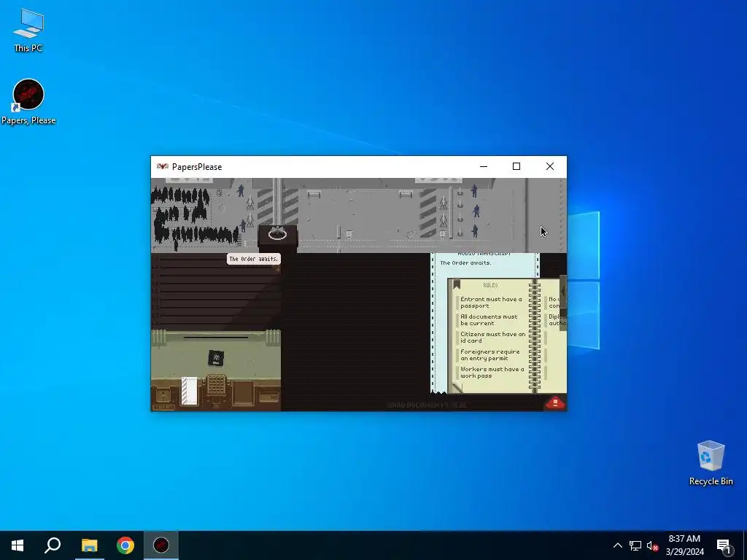Viewport: 747px width, 560px height.
Task: Show hidden system tray icons
Action: pos(617,545)
